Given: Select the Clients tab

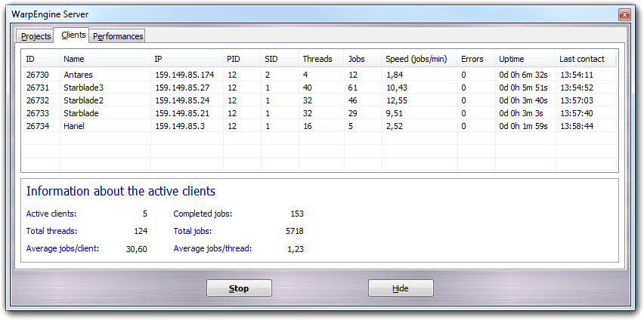Looking at the screenshot, I should [x=73, y=35].
